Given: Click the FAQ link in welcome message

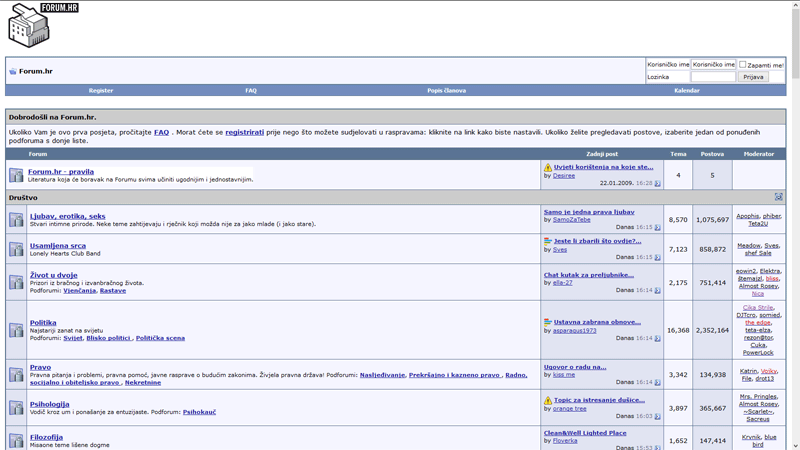Looking at the screenshot, I should point(161,132).
